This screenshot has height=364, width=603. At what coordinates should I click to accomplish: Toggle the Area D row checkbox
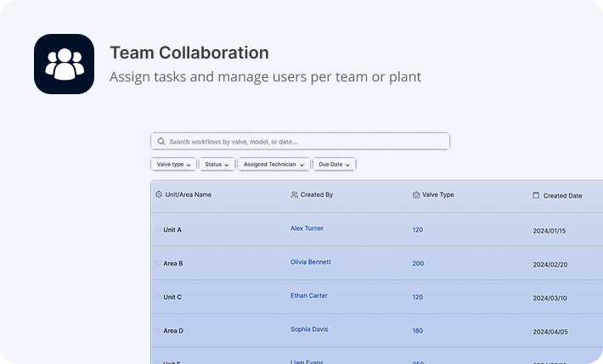[158, 331]
